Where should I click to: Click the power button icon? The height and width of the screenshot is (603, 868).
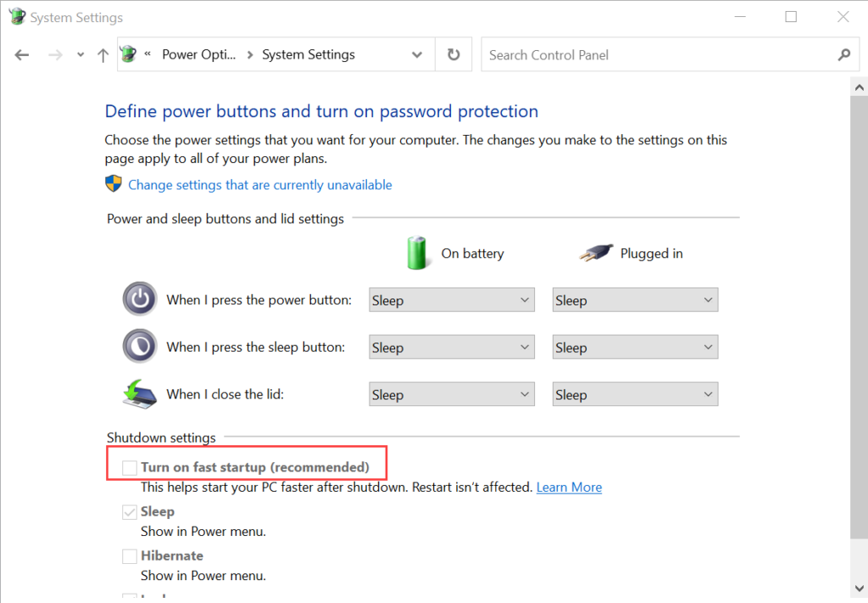tap(139, 299)
